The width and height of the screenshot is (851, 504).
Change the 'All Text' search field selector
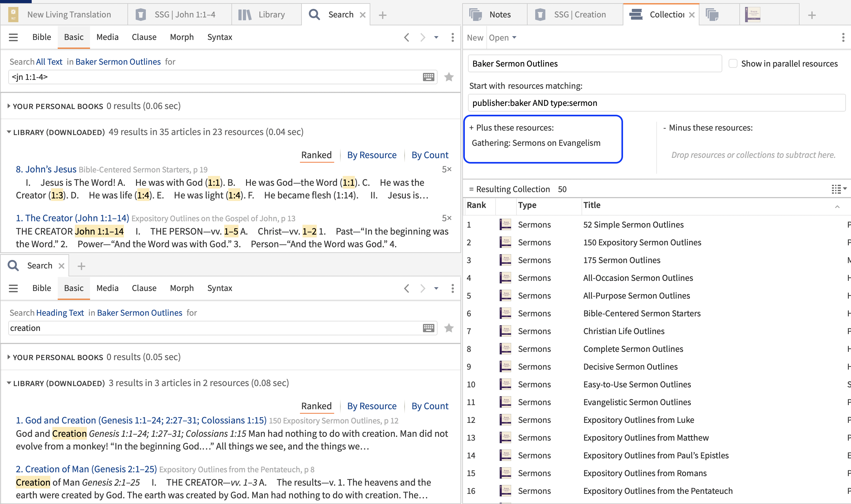tap(49, 61)
